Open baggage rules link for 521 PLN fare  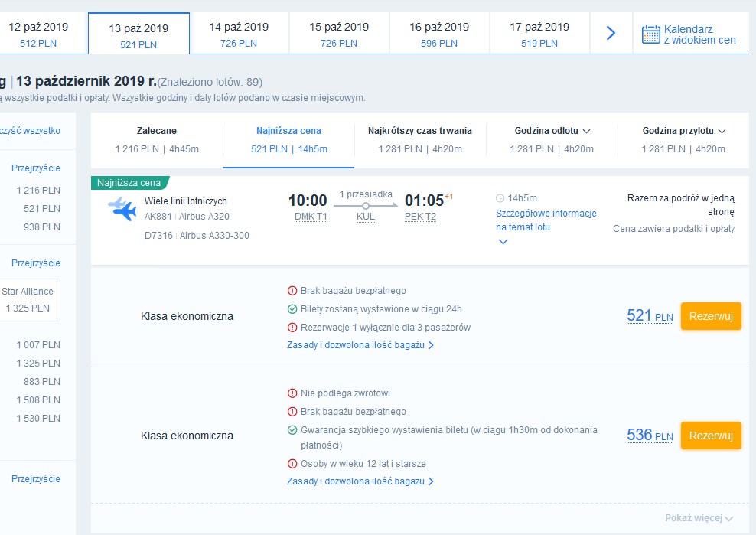360,345
